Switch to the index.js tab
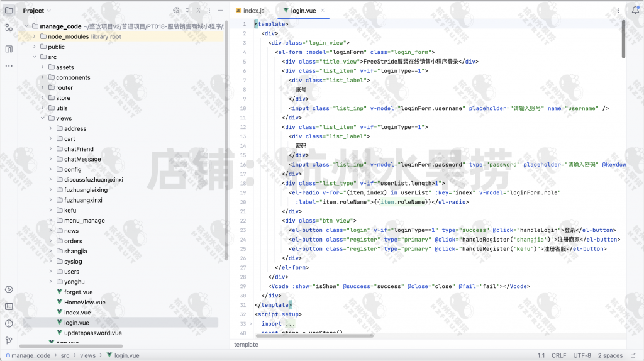Image resolution: width=644 pixels, height=361 pixels. pyautogui.click(x=250, y=11)
